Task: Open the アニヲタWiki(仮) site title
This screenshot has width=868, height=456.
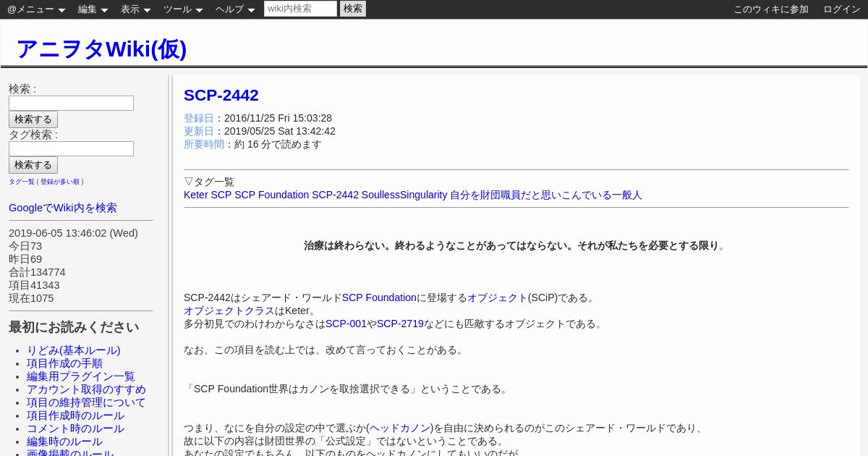Action: (101, 48)
